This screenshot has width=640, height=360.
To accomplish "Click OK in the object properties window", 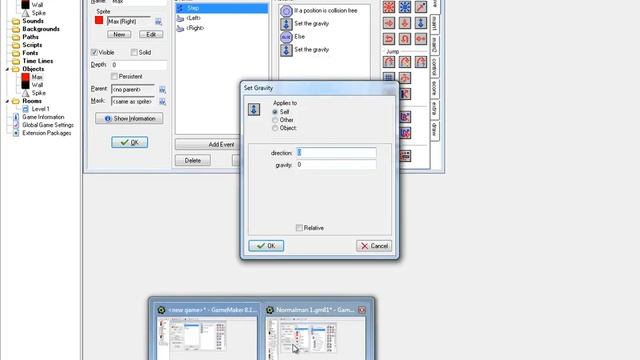I will pos(129,142).
